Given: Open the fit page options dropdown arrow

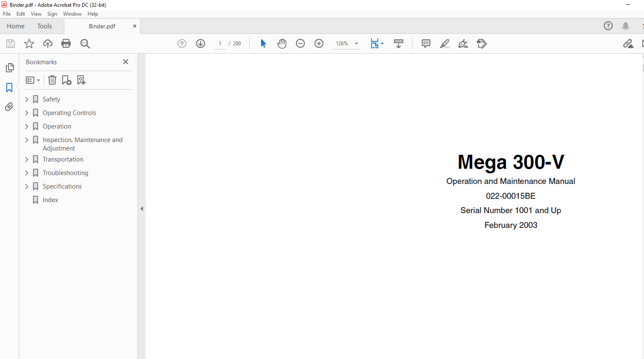Looking at the screenshot, I should coord(382,44).
